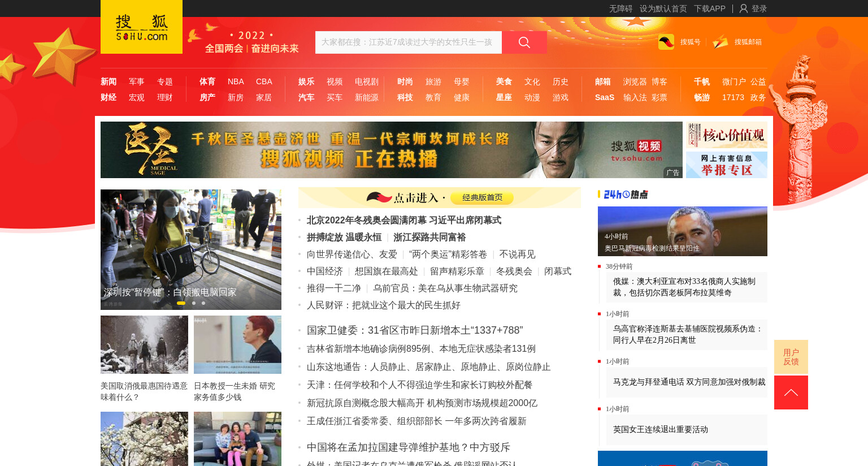
Task: Open the 汽车 navigation item
Action: (306, 97)
